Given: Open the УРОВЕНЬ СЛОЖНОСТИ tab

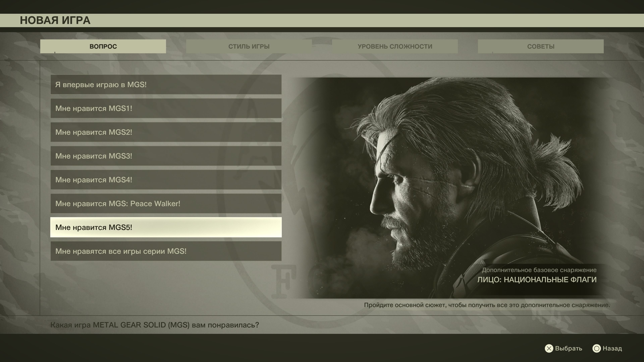Looking at the screenshot, I should point(395,46).
